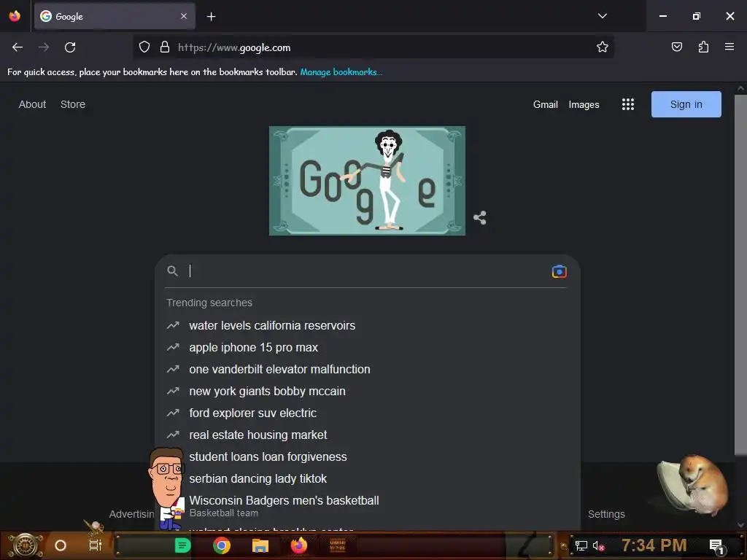Go back using the browser back arrow

[x=18, y=47]
